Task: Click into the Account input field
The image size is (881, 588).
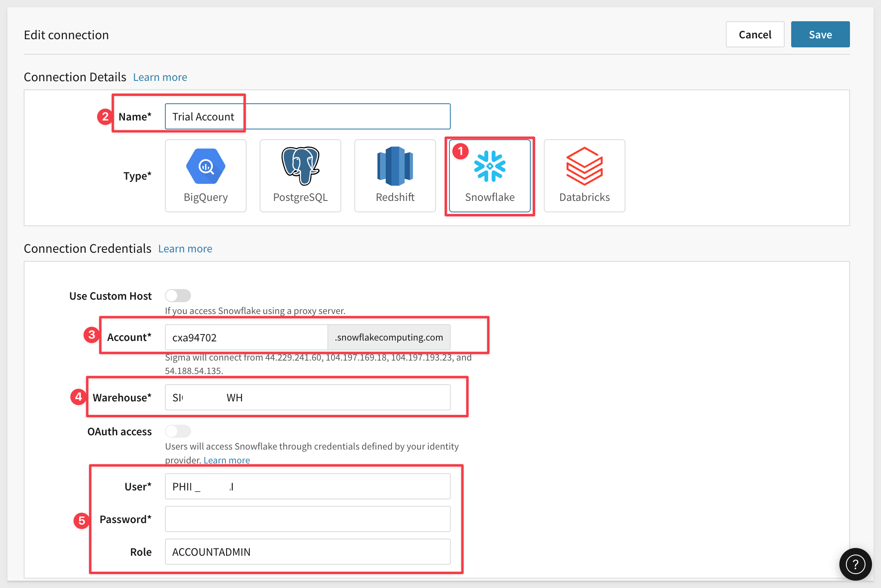Action: click(246, 337)
